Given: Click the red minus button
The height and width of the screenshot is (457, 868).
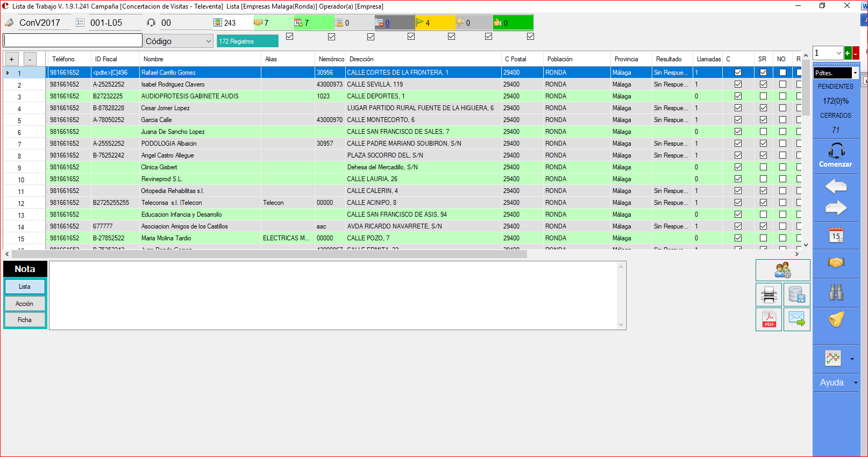Looking at the screenshot, I should click(x=855, y=53).
